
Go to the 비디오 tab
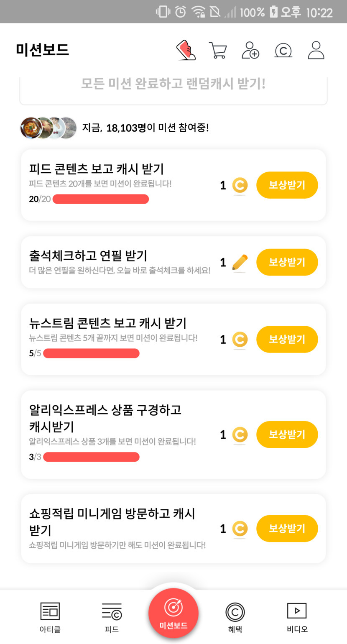tap(297, 617)
